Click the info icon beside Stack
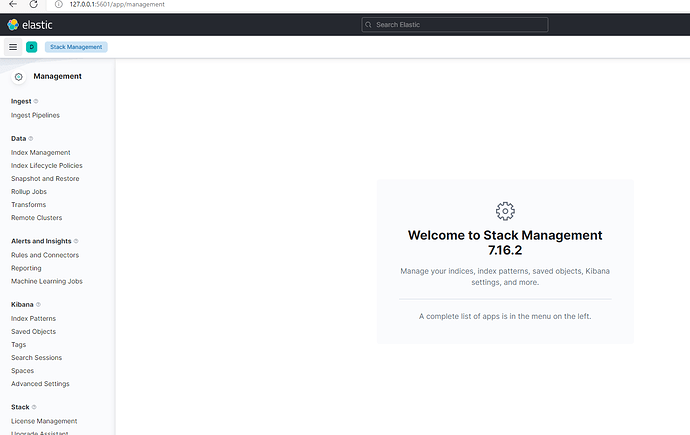690x435 pixels. click(34, 407)
